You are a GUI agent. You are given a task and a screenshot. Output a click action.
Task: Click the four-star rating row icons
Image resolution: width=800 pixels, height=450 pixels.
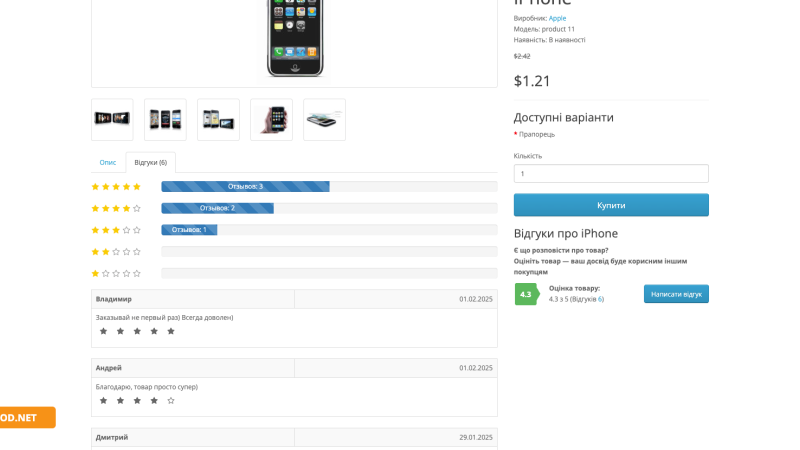coord(116,208)
